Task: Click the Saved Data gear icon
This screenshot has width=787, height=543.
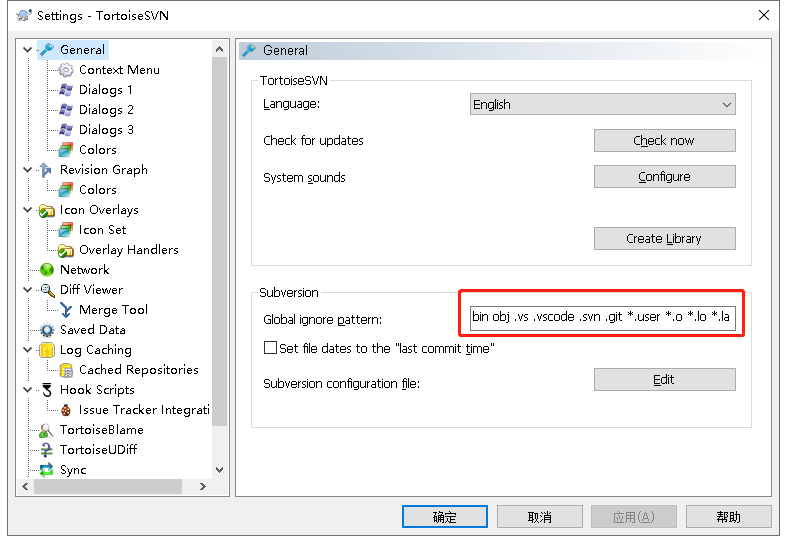Action: [47, 330]
